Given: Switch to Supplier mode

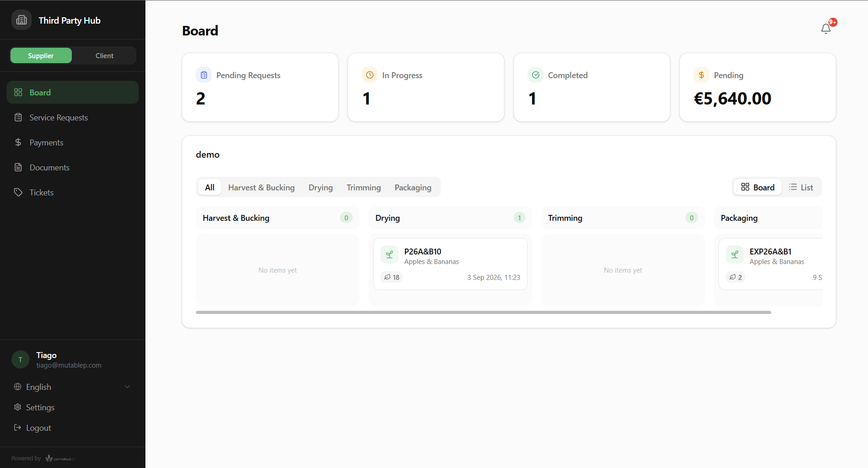Looking at the screenshot, I should (x=41, y=55).
